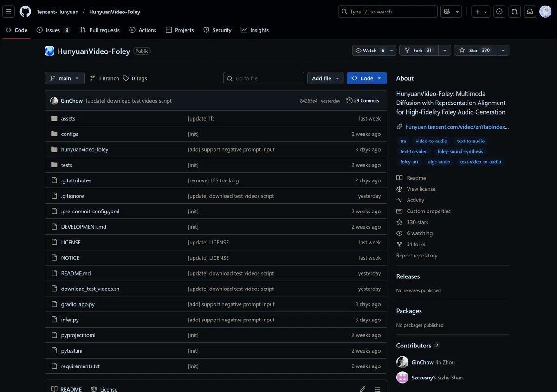
Task: Click the tests folder icon
Action: tap(54, 165)
